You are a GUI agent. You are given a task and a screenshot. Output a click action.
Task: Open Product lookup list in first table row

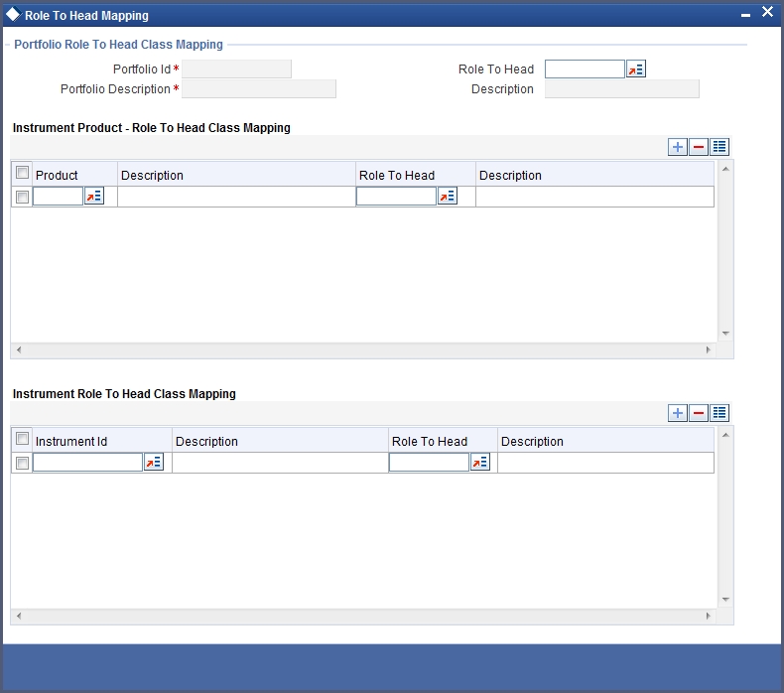point(94,197)
